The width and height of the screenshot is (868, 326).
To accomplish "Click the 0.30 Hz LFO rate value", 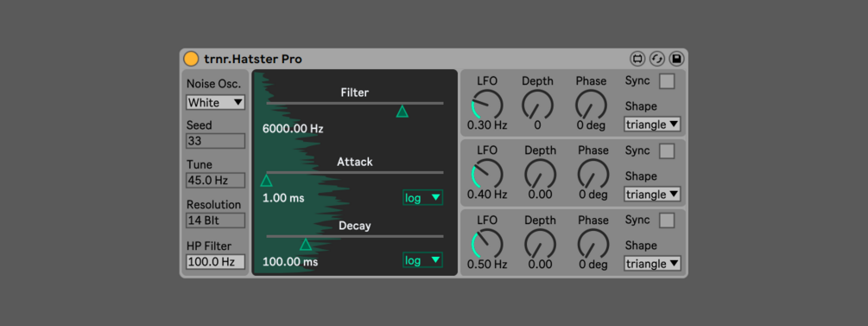I will (487, 125).
